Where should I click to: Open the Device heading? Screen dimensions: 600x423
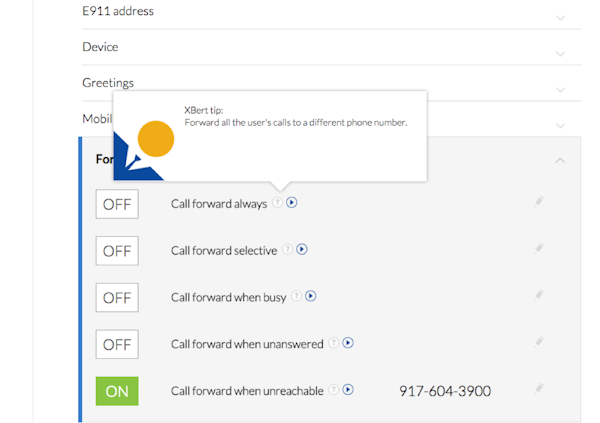click(100, 47)
